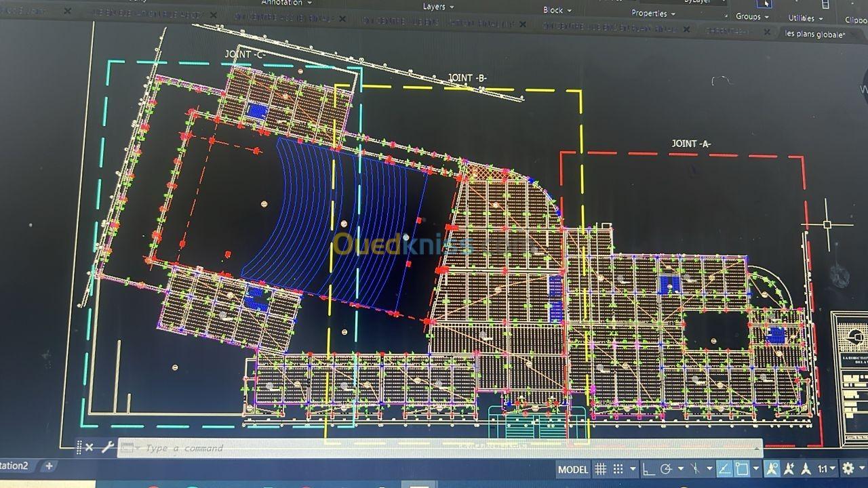This screenshot has height=488, width=868.
Task: Toggle the drawing grid display
Action: coord(600,469)
